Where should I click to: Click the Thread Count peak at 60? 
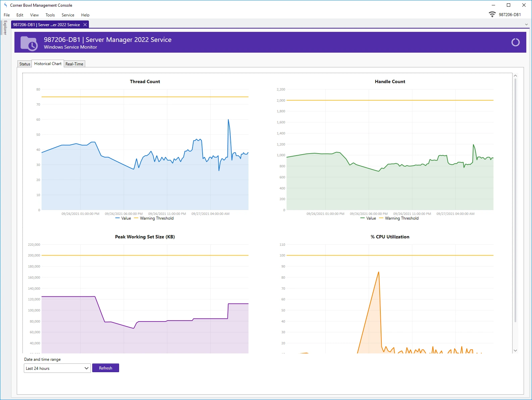click(x=228, y=120)
